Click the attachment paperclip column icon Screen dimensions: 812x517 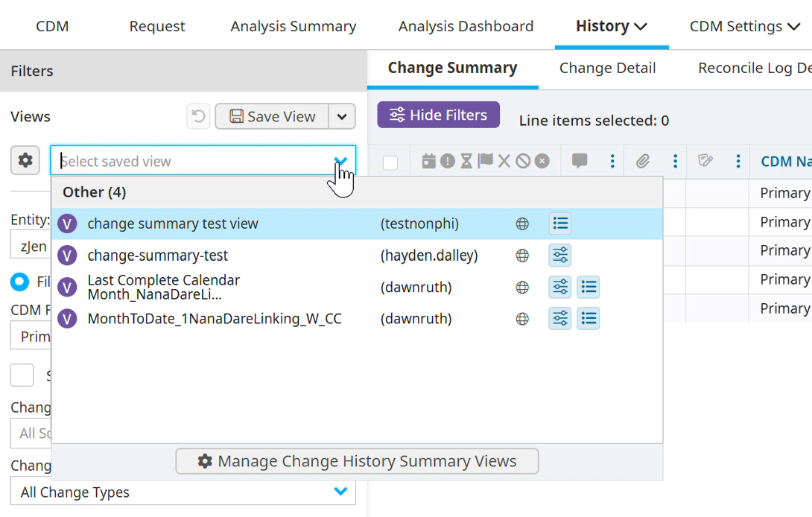coord(643,161)
